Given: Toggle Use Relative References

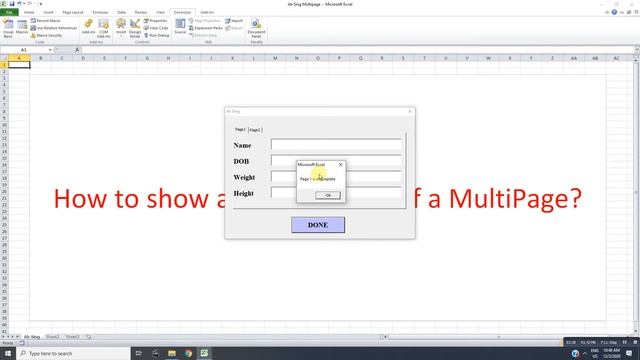Looking at the screenshot, I should 53,28.
